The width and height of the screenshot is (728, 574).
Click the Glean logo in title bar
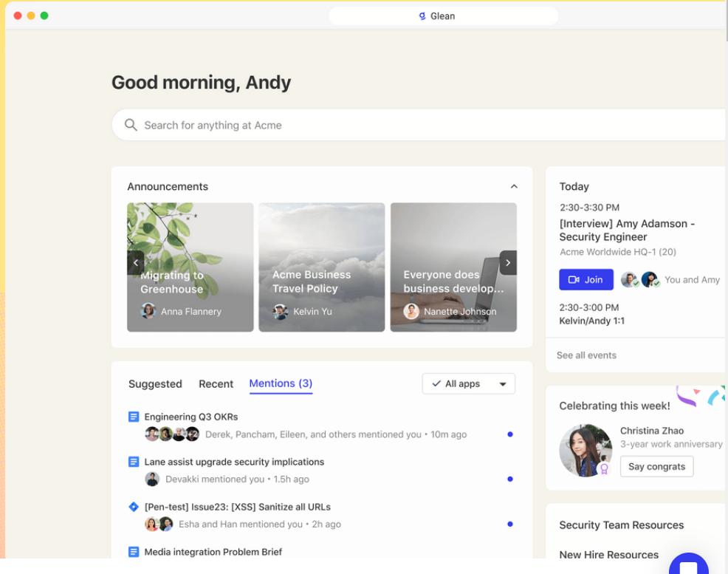click(x=422, y=16)
